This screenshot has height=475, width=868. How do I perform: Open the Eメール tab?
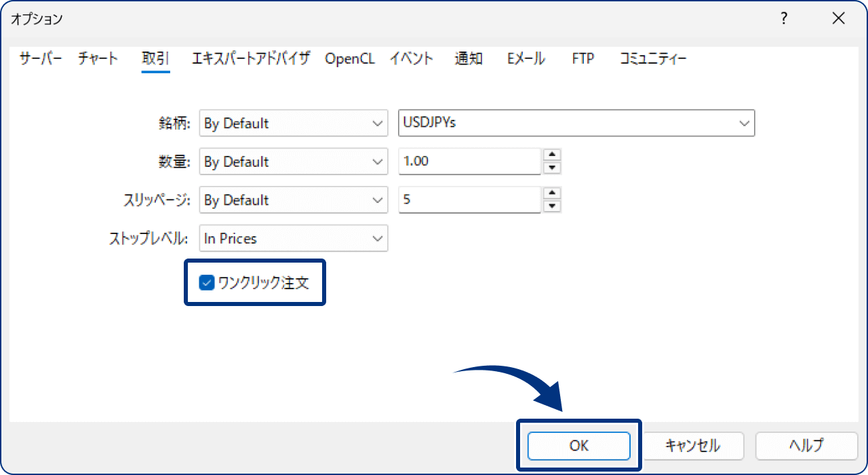pyautogui.click(x=526, y=59)
